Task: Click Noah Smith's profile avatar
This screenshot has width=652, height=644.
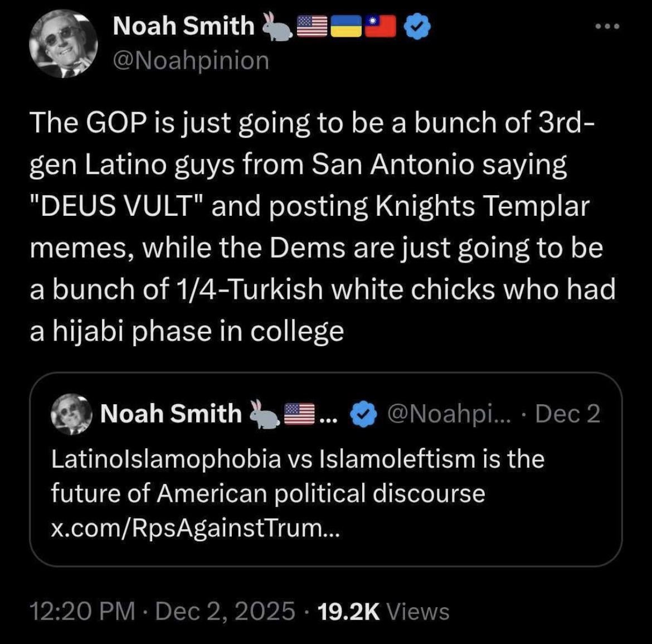Action: pos(62,43)
